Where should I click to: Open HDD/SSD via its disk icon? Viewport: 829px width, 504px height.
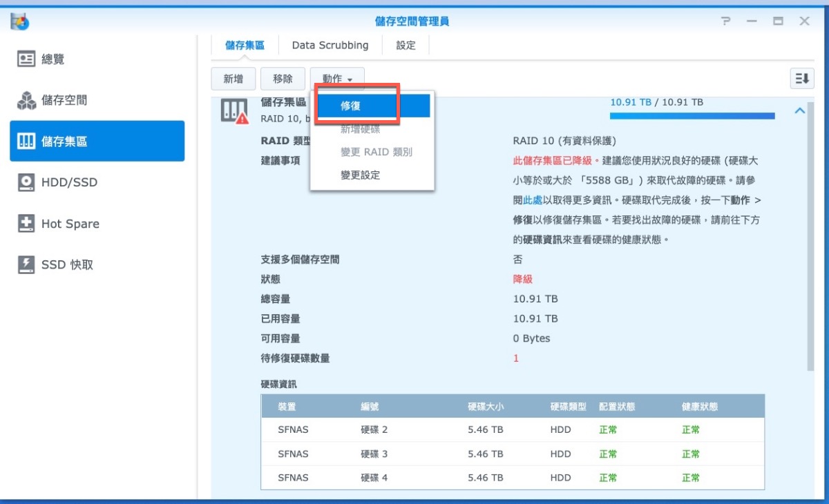(x=26, y=183)
